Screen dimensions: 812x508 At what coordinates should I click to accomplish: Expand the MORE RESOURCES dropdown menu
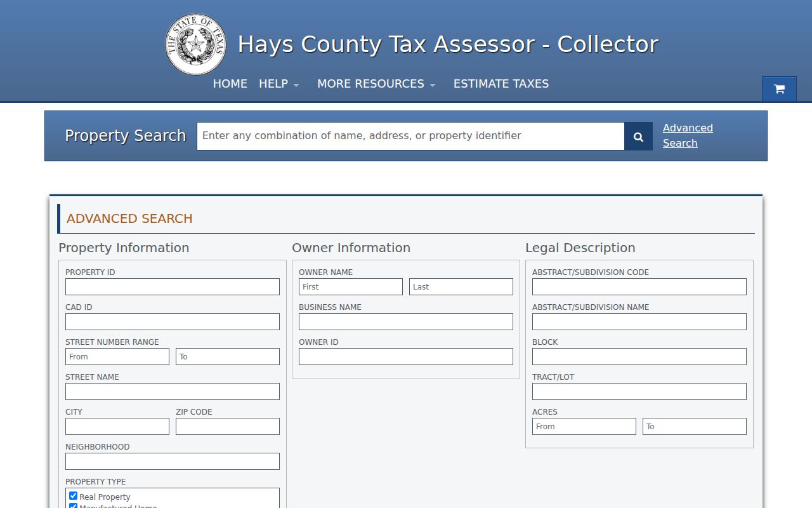[x=377, y=84]
